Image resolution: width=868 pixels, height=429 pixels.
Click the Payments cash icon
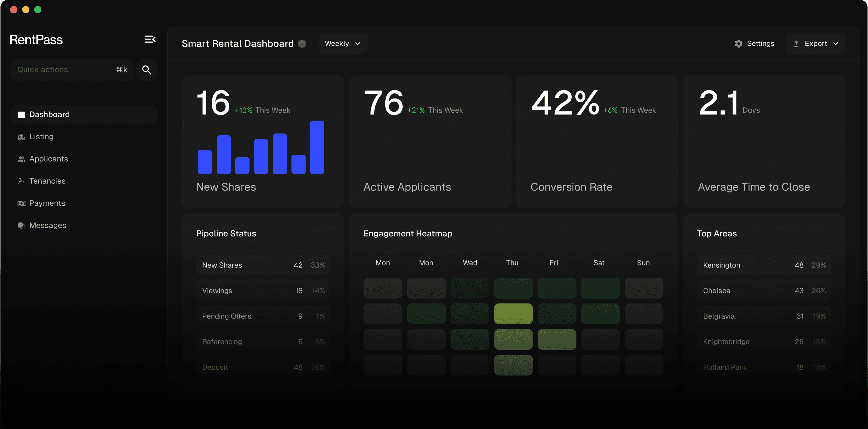click(21, 203)
